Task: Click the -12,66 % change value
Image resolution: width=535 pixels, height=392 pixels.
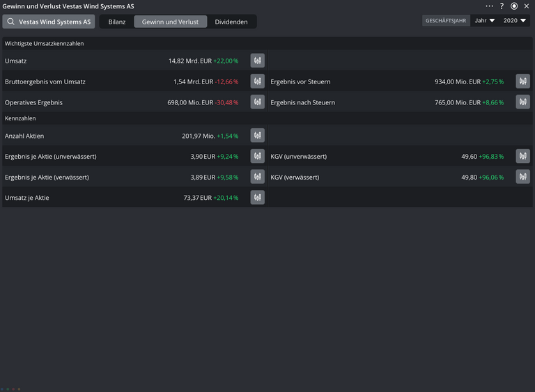Action: [226, 82]
